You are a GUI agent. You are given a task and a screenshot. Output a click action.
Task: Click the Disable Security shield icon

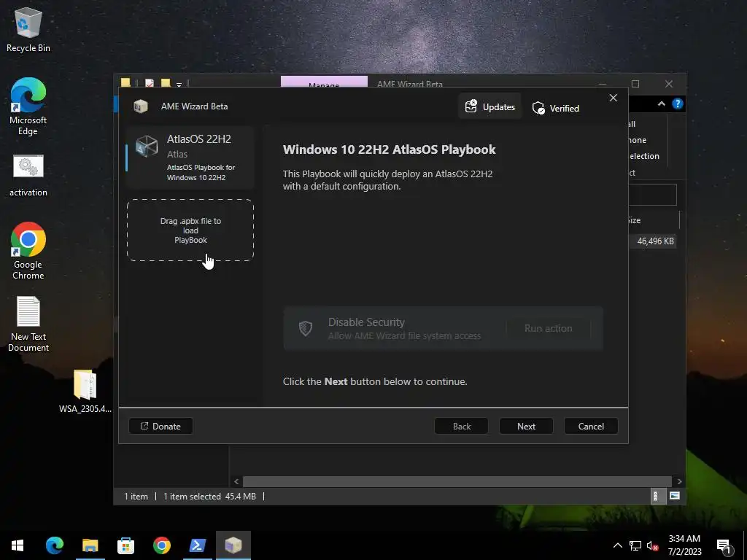tap(306, 328)
